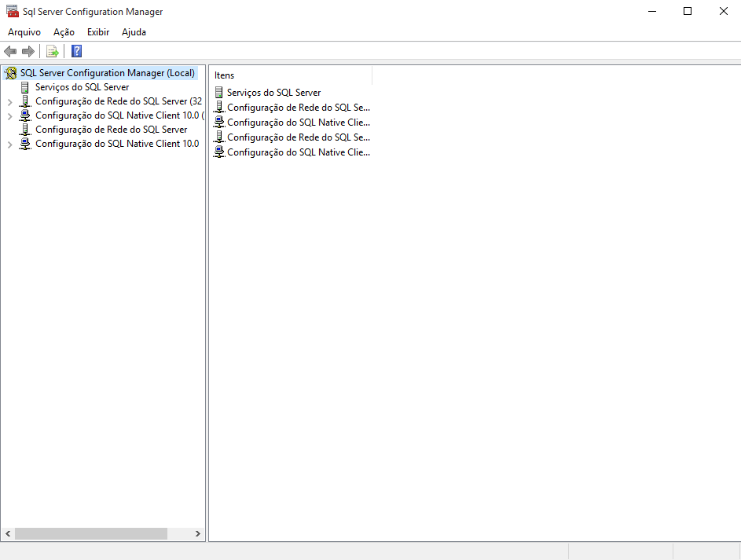The image size is (741, 560).
Task: Open the Ação menu
Action: coord(64,32)
